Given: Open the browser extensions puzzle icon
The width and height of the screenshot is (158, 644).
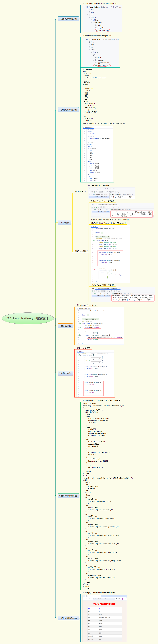Looking at the screenshot, I should coord(119,599).
